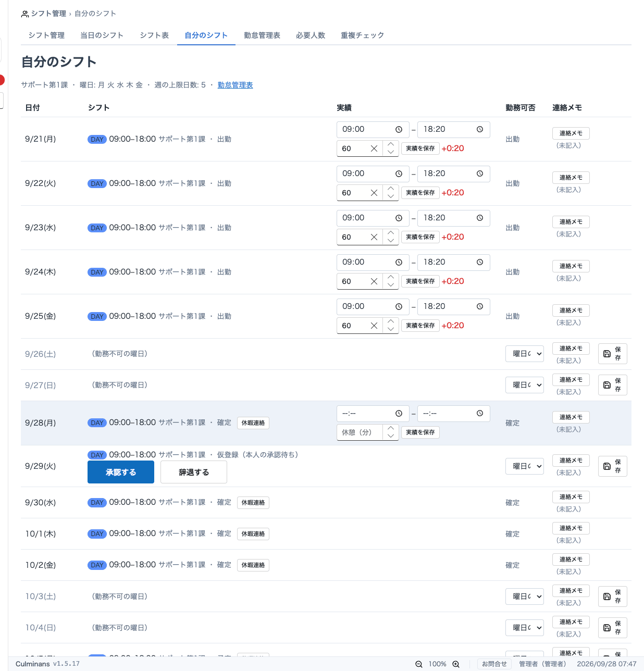This screenshot has width=644, height=671.
Task: Click the お問合せ button in status bar
Action: pyautogui.click(x=494, y=664)
